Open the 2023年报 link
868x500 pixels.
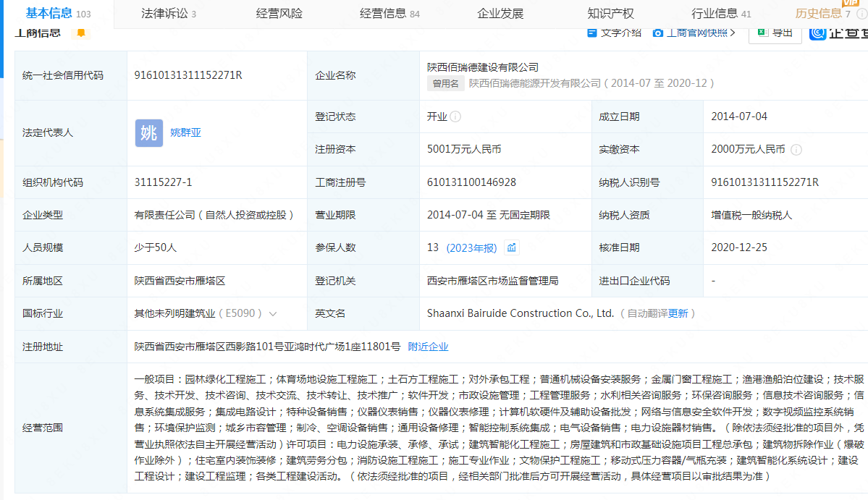(x=471, y=248)
